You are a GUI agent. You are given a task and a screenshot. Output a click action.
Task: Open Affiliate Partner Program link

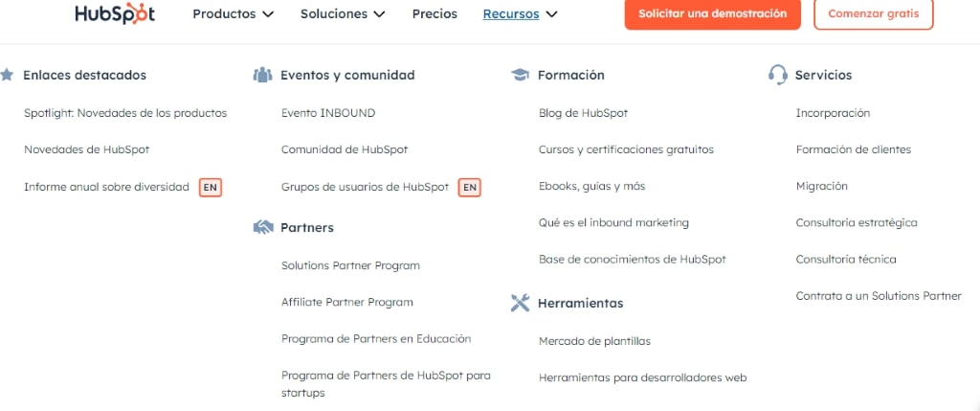pos(346,302)
